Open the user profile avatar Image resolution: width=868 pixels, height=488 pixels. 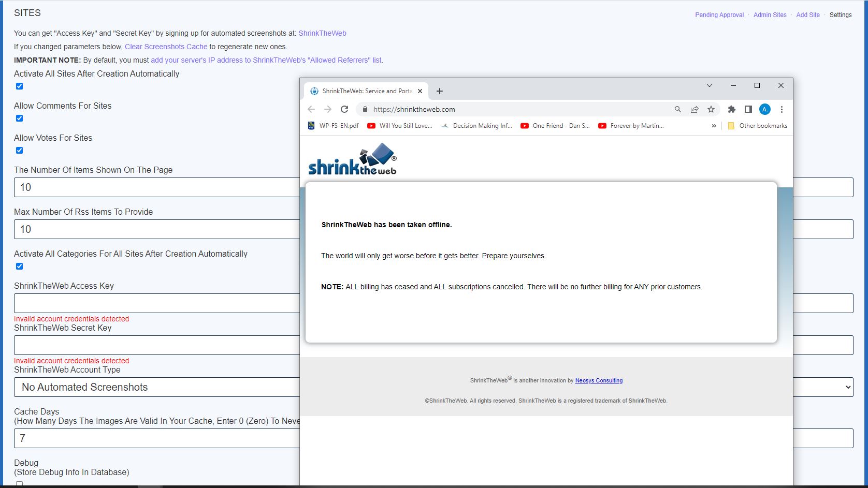point(765,109)
